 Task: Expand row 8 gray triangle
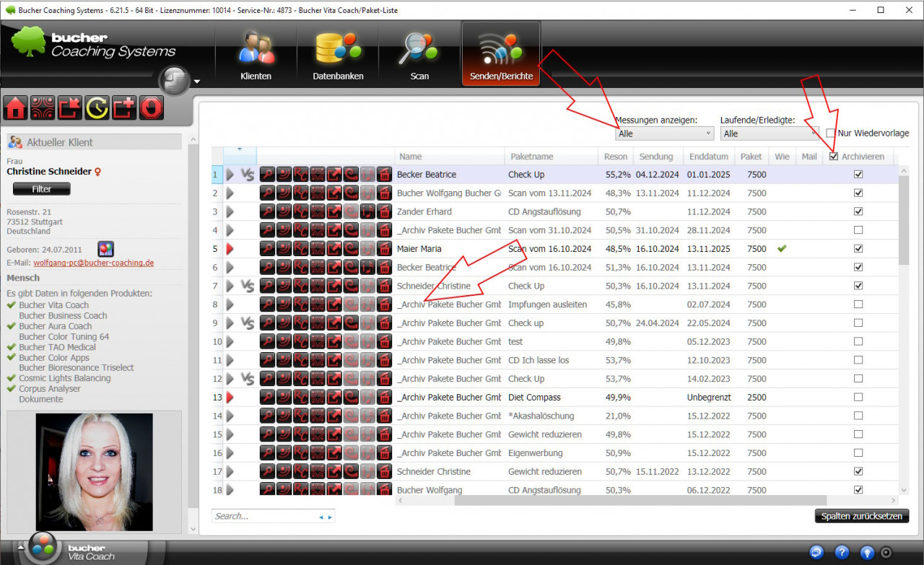tap(230, 305)
